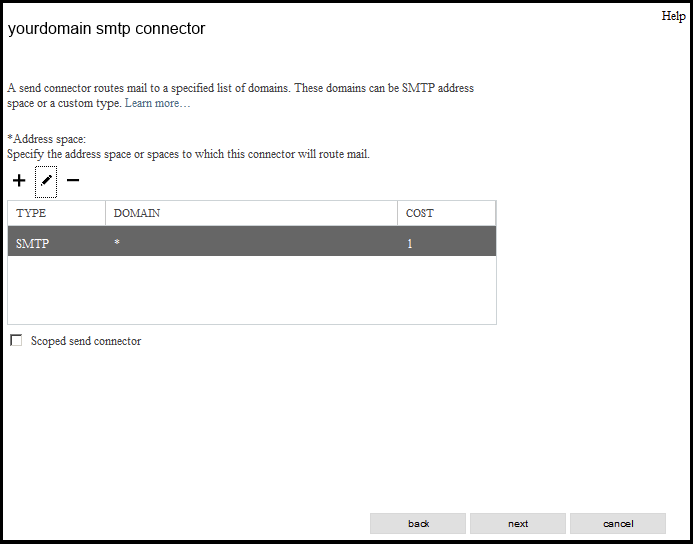Select the asterisk domain cell
The height and width of the screenshot is (544, 693).
pos(251,241)
